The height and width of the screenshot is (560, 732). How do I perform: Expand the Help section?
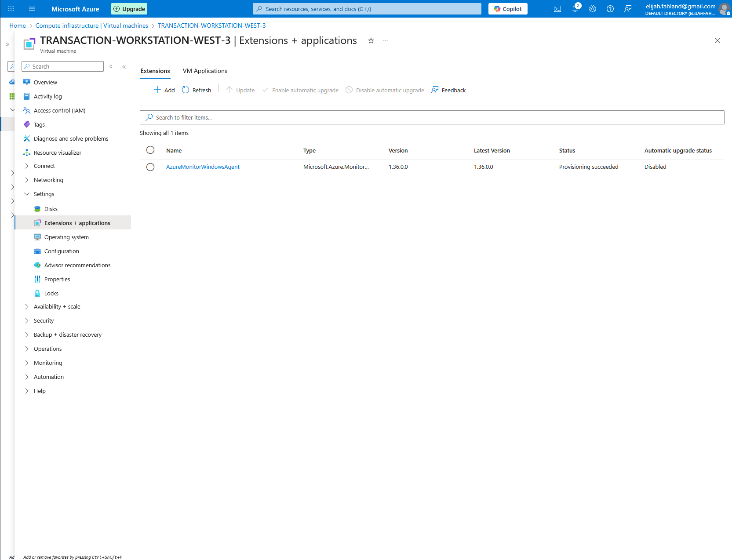27,391
